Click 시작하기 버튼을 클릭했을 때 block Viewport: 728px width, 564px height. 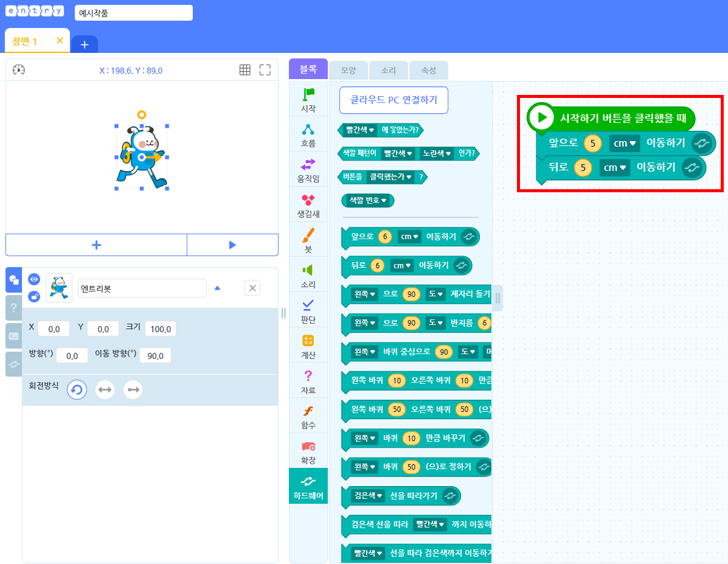[611, 118]
